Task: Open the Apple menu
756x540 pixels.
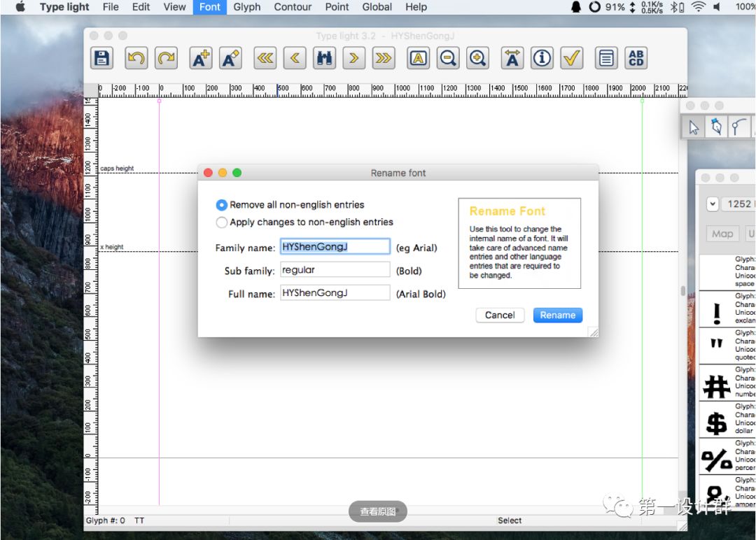Action: pos(20,7)
